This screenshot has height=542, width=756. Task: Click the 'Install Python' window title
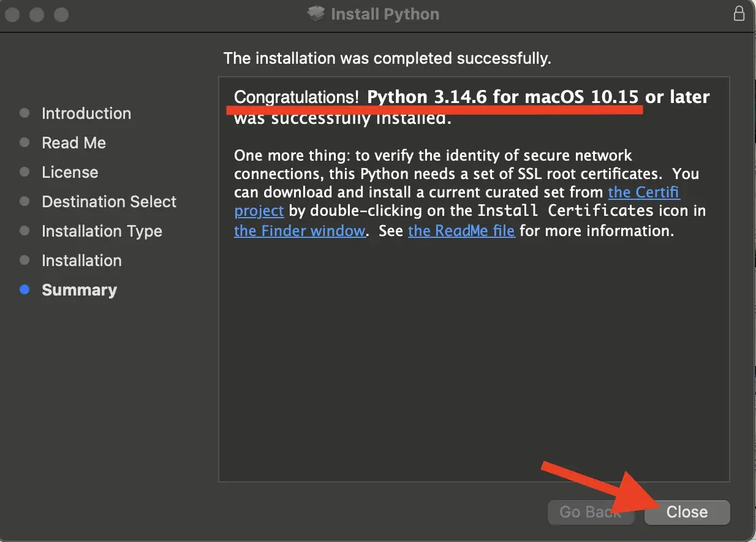pos(385,14)
